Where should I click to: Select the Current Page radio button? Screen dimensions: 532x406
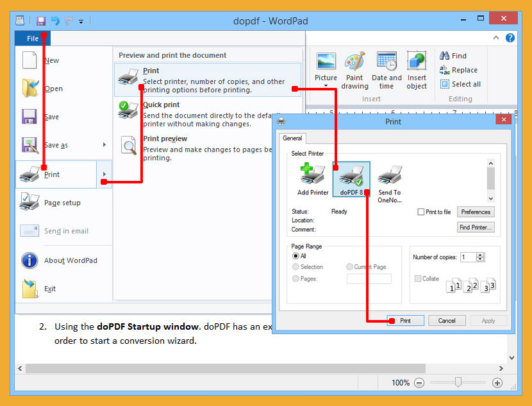349,267
